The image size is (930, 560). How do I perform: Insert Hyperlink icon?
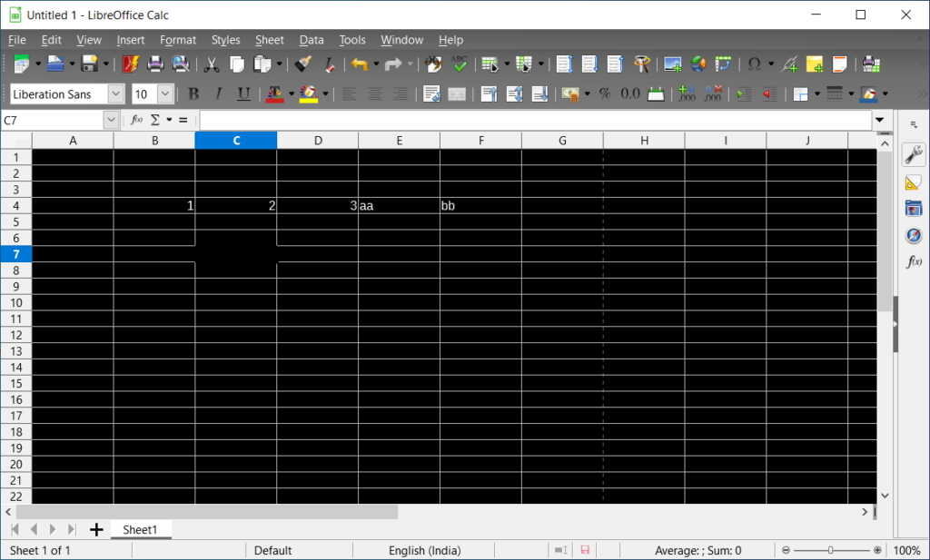pyautogui.click(x=789, y=64)
